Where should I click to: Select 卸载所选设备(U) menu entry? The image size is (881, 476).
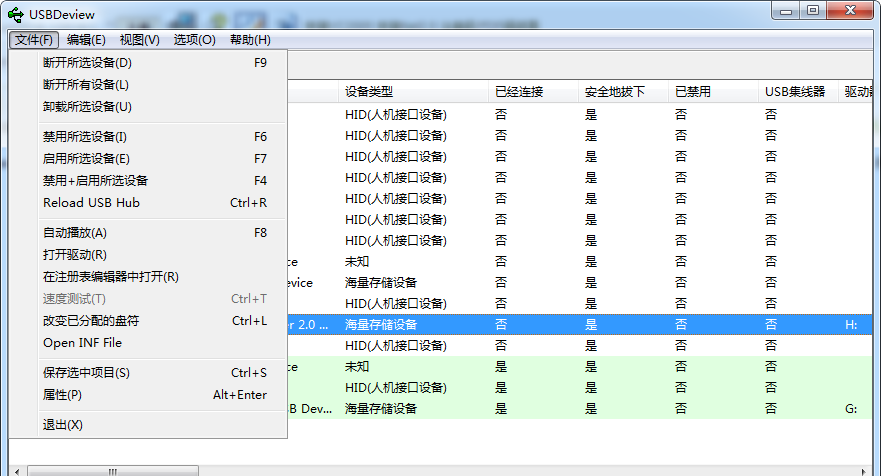pos(162,107)
